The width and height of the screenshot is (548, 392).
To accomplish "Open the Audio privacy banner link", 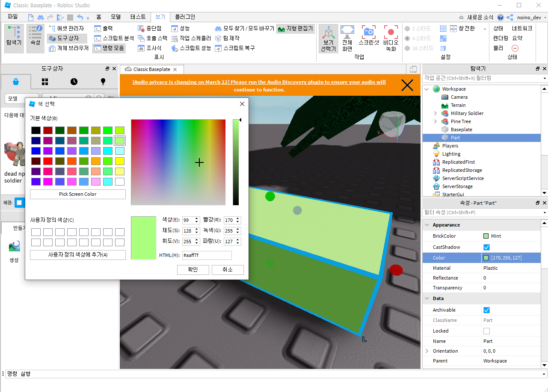I will click(259, 86).
